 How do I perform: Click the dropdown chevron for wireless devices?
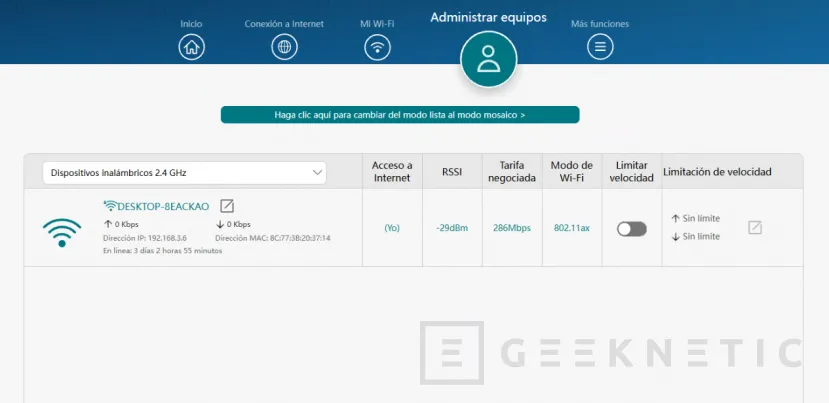click(x=317, y=173)
